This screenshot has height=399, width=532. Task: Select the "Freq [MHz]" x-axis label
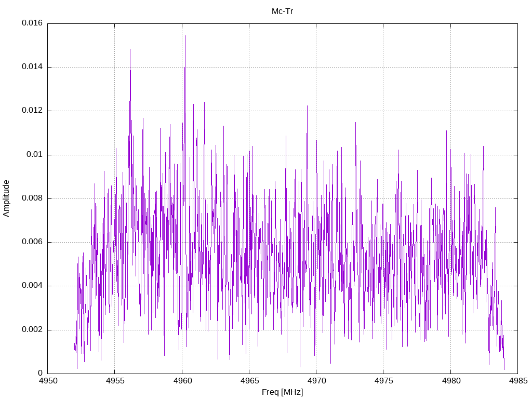pos(282,392)
